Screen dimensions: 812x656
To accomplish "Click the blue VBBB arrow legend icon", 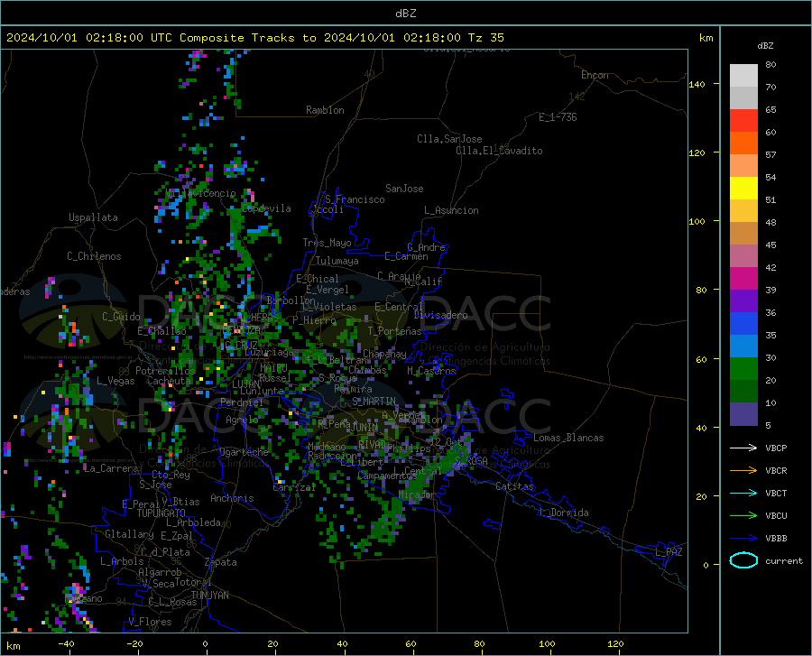I will (743, 538).
